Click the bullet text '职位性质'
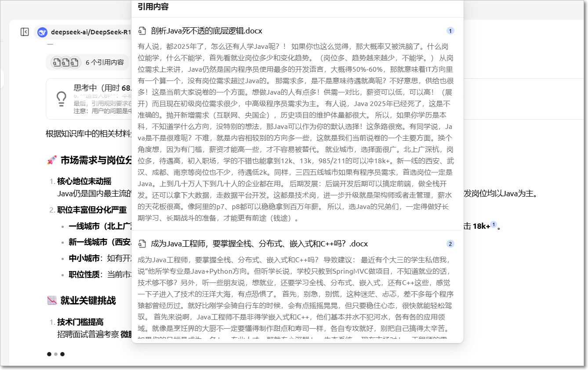 pos(84,275)
